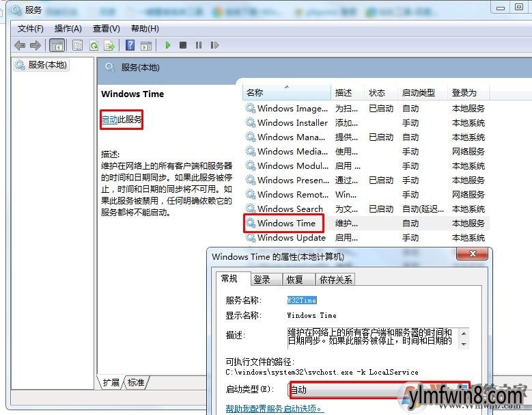This screenshot has height=415, width=532.
Task: Sort by the 描述 column header
Action: [x=348, y=93]
